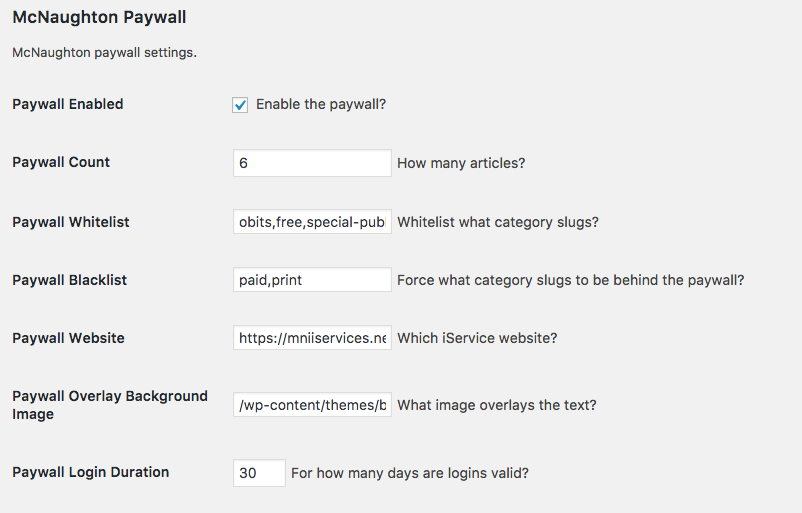Click the 'Which iService website?' description text

pos(477,338)
